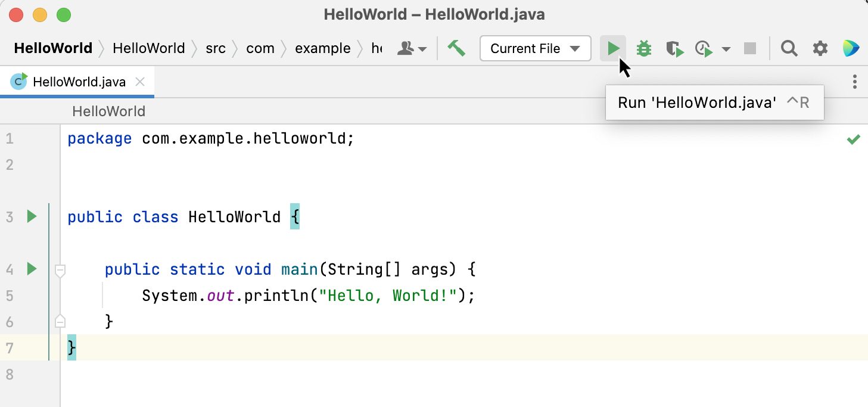The width and height of the screenshot is (868, 407).
Task: Click line number 8 in the gutter
Action: point(10,374)
